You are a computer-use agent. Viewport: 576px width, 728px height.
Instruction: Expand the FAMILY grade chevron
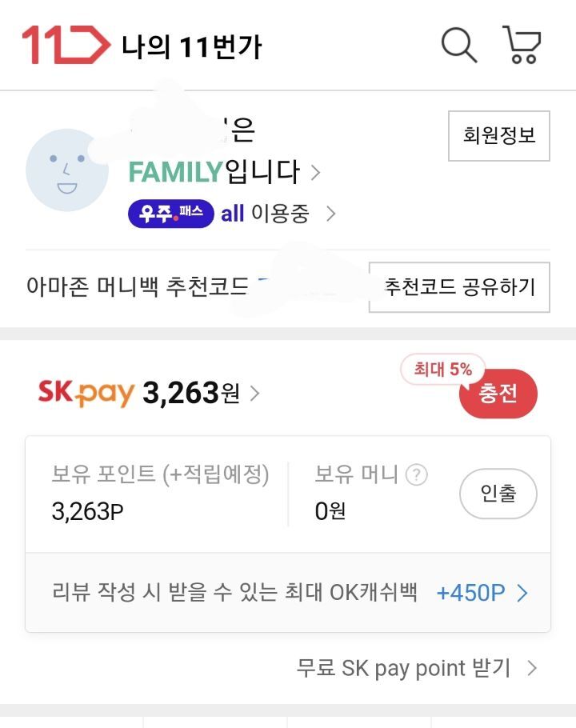tap(315, 172)
